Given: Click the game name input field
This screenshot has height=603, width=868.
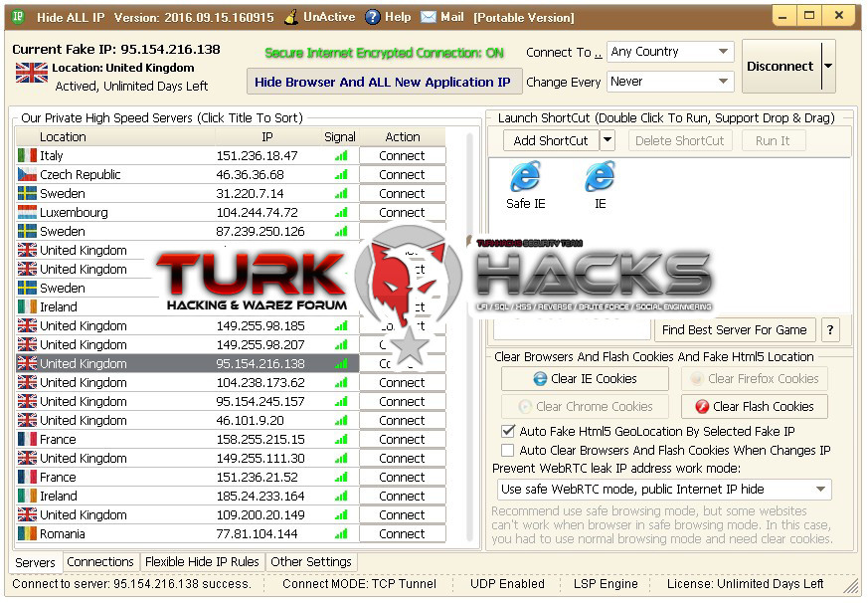Looking at the screenshot, I should 572,331.
